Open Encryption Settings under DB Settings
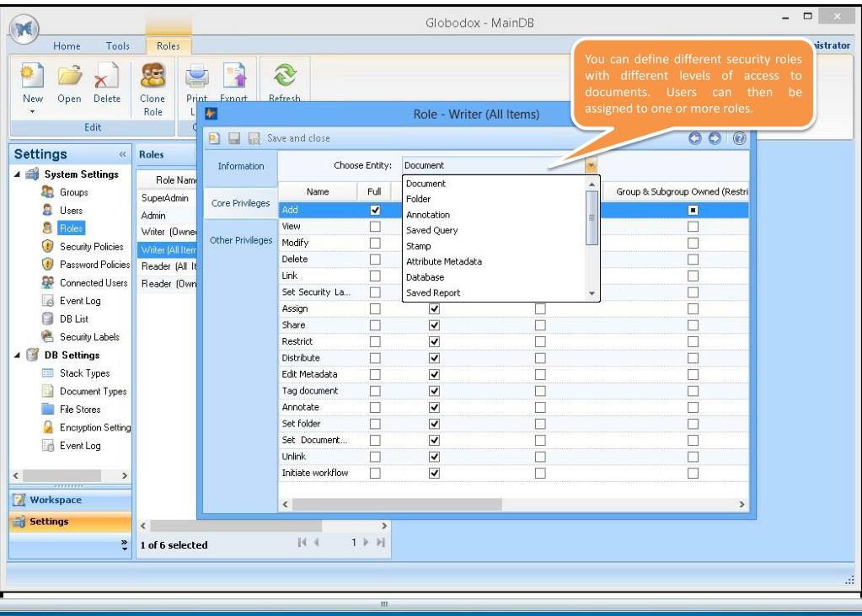 [95, 428]
